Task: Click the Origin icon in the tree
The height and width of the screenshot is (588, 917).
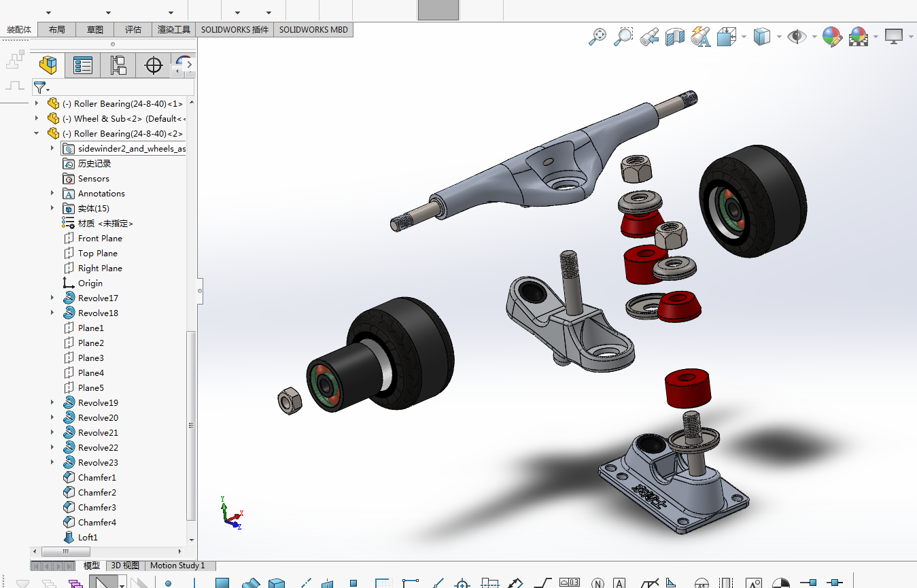Action: (x=69, y=283)
